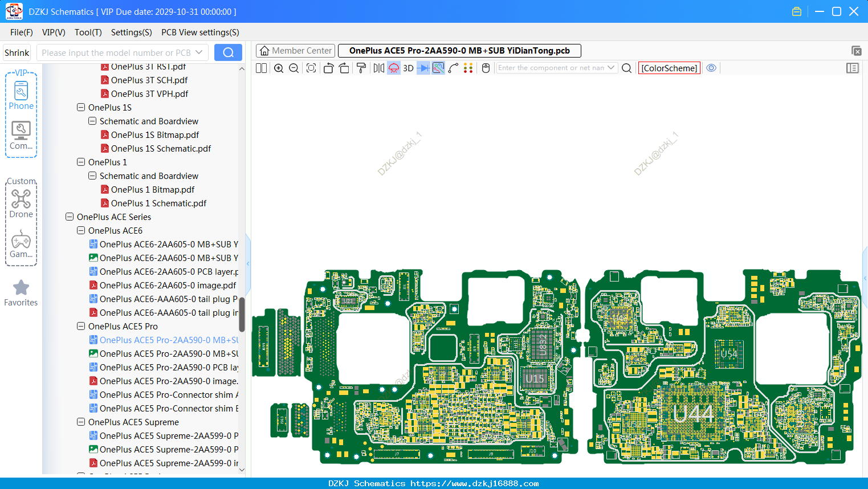Image resolution: width=868 pixels, height=489 pixels.
Task: Toggle the red dome highlight tool
Action: click(394, 68)
